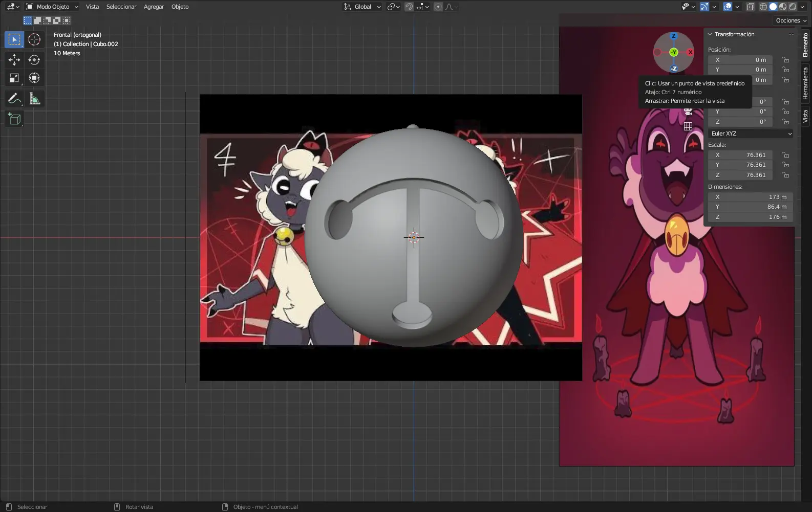Toggle X-ray transparency mode
Viewport: 812px width, 512px height.
pyautogui.click(x=750, y=7)
